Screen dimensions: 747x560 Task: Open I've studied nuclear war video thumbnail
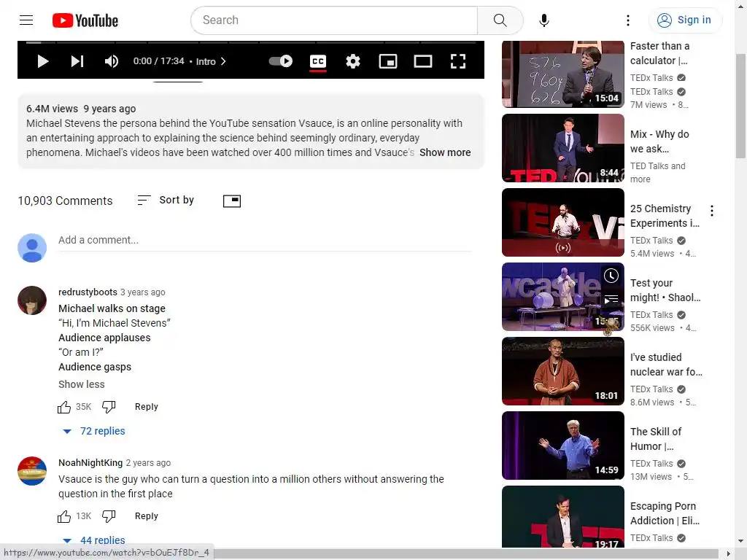[563, 371]
